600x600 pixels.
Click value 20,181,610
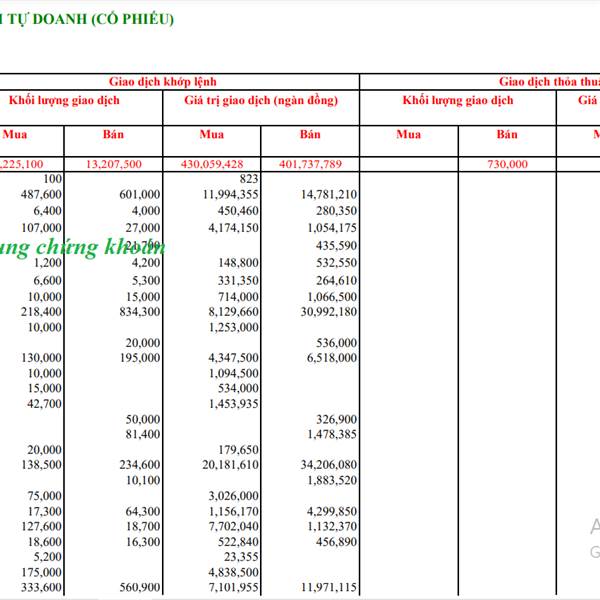click(x=231, y=465)
